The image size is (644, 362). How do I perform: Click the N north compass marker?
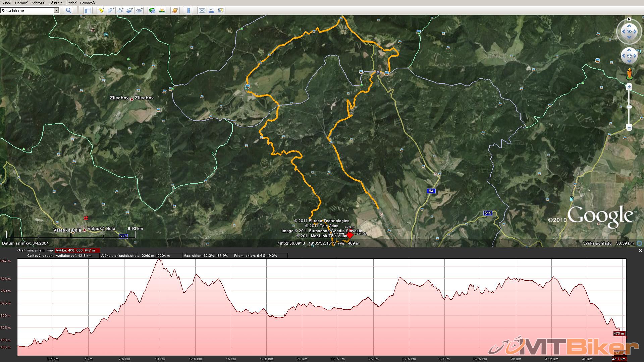pos(629,19)
